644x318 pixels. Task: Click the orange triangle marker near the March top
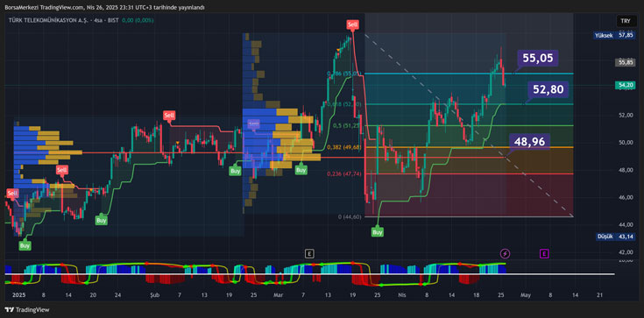coord(338,51)
